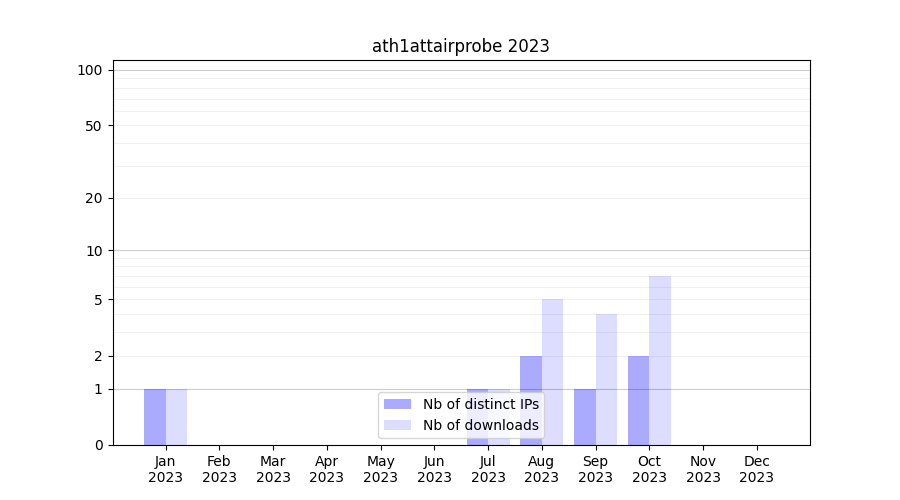This screenshot has height=500, width=900.
Task: Select the dark blue legend swatch for distinct IPs
Action: [x=397, y=404]
